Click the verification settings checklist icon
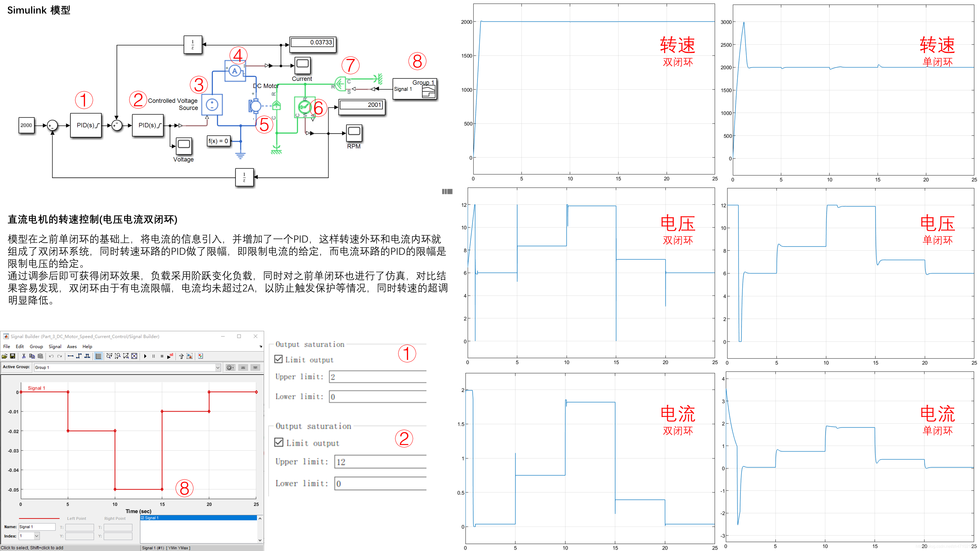This screenshot has width=980, height=551. coord(201,356)
